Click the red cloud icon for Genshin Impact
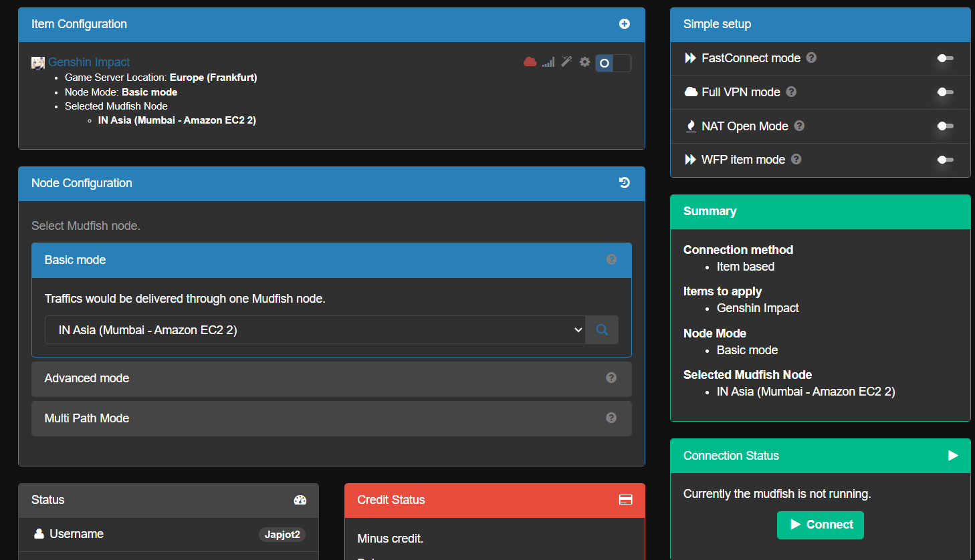The height and width of the screenshot is (560, 975). click(530, 62)
